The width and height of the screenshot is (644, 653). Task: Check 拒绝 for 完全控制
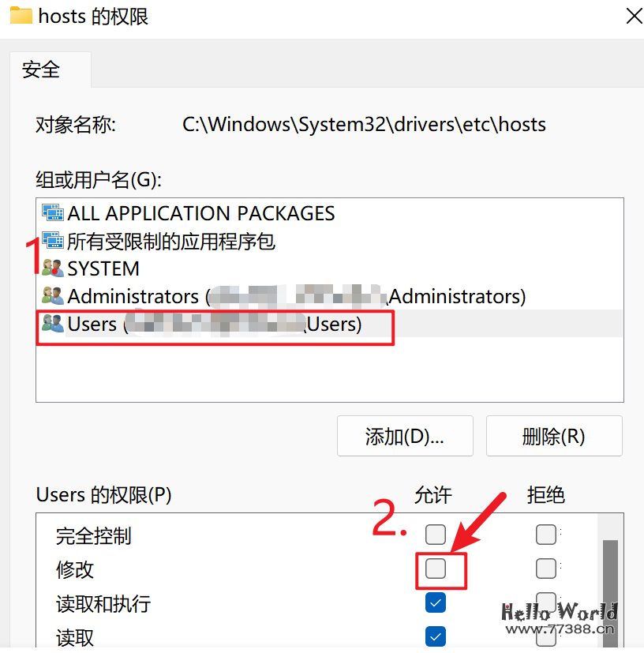[545, 535]
